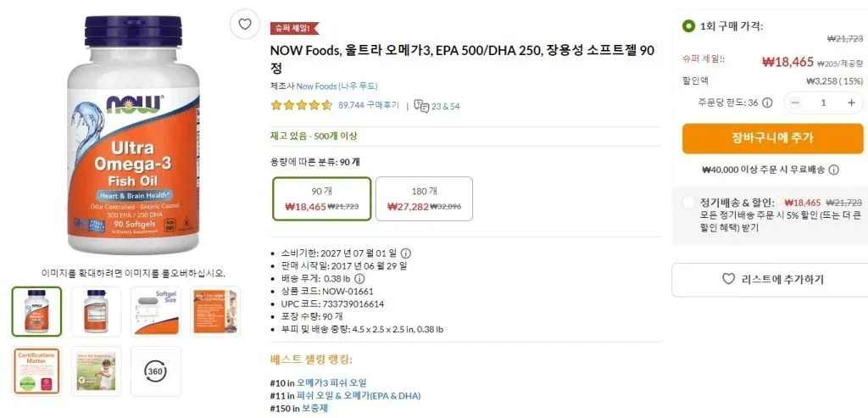Select the one-time purchase radio button
Viewport: 868px width, 418px height.
point(689,25)
